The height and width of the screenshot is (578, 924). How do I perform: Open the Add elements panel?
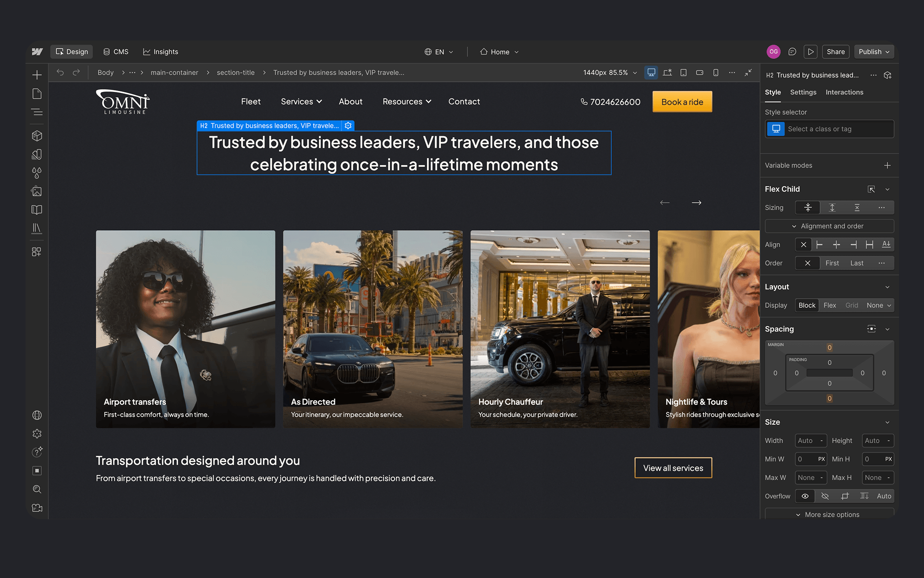tap(37, 75)
